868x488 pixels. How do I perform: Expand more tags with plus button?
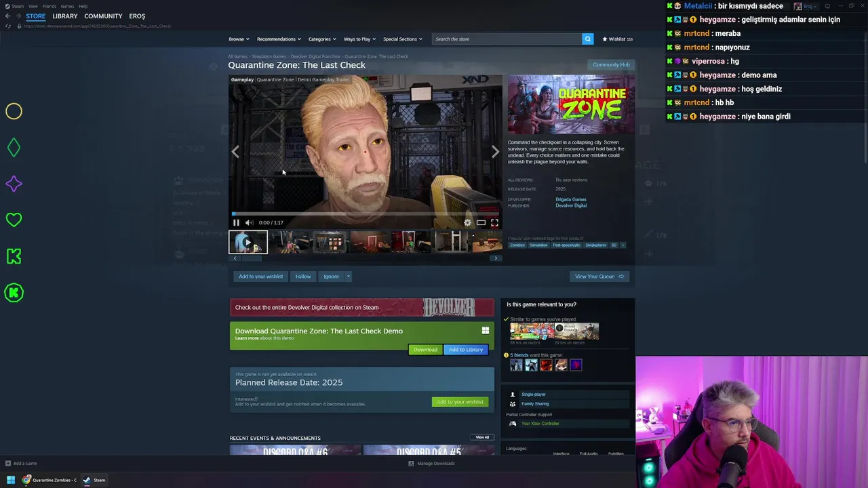623,245
